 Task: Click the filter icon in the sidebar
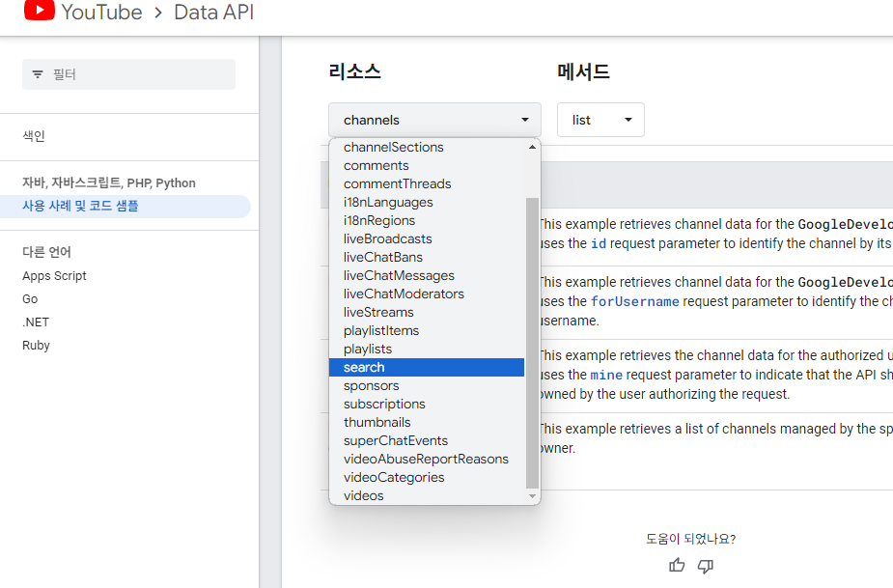(38, 74)
